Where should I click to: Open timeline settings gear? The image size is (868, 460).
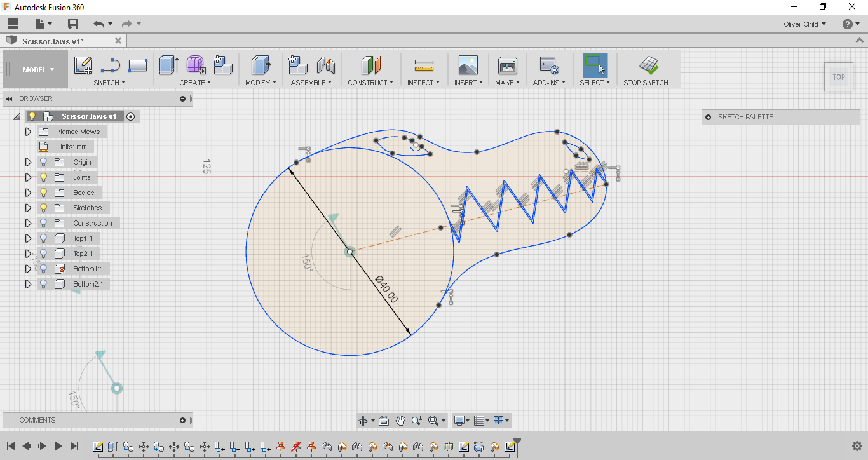point(857,446)
